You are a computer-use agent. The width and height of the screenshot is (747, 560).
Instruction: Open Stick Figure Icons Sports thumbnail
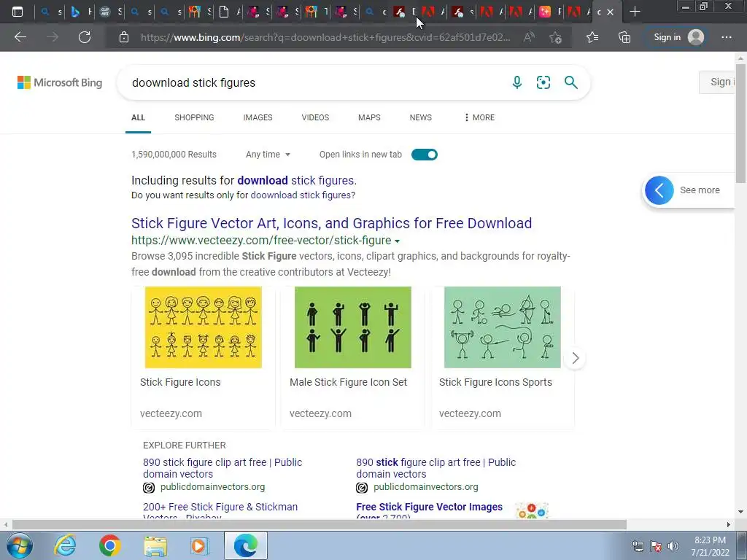(502, 327)
